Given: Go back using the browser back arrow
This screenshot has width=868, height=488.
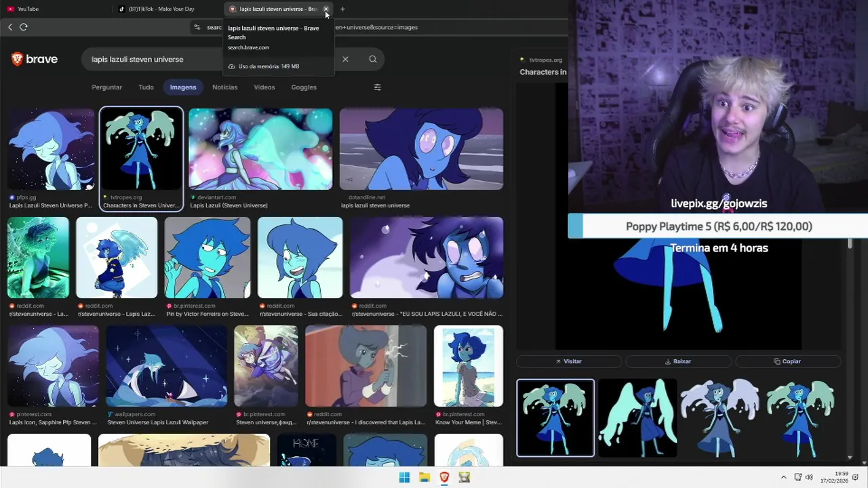Looking at the screenshot, I should tap(10, 27).
